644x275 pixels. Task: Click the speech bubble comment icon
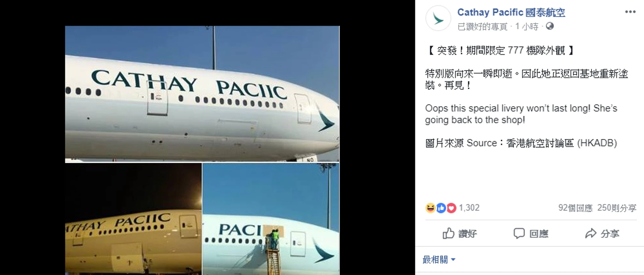click(x=519, y=233)
